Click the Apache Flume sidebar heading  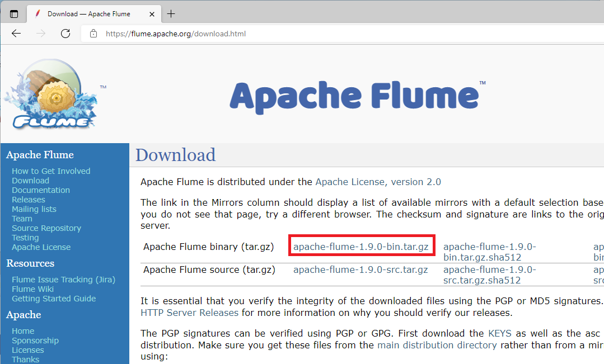pos(40,155)
